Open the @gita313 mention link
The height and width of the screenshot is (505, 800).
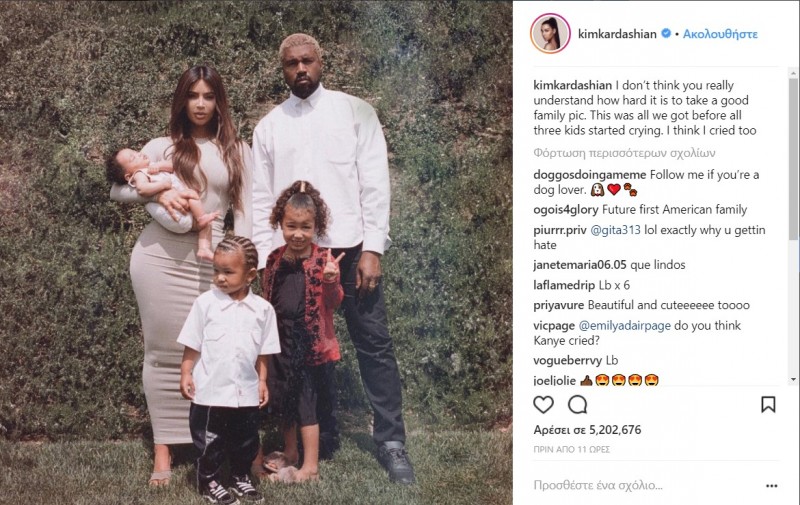(x=615, y=230)
